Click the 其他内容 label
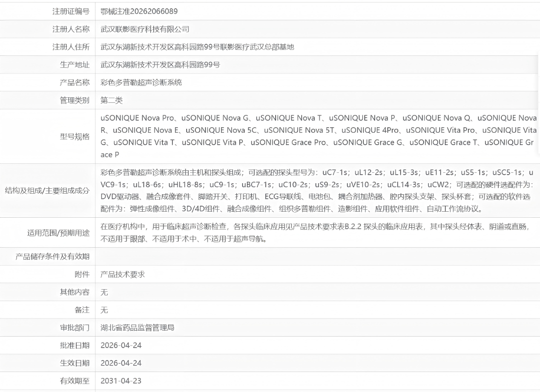Viewport: 540px width, 392px height. coord(74,292)
